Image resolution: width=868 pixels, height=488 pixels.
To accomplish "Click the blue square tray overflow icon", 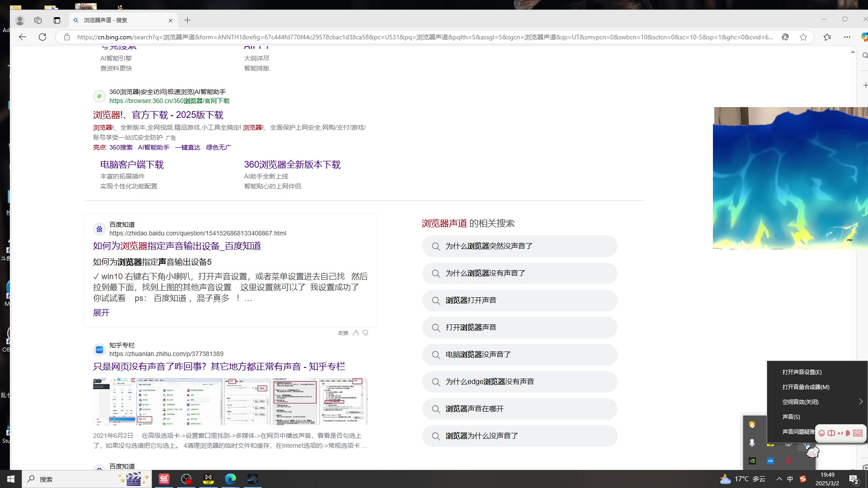I will (x=770, y=461).
